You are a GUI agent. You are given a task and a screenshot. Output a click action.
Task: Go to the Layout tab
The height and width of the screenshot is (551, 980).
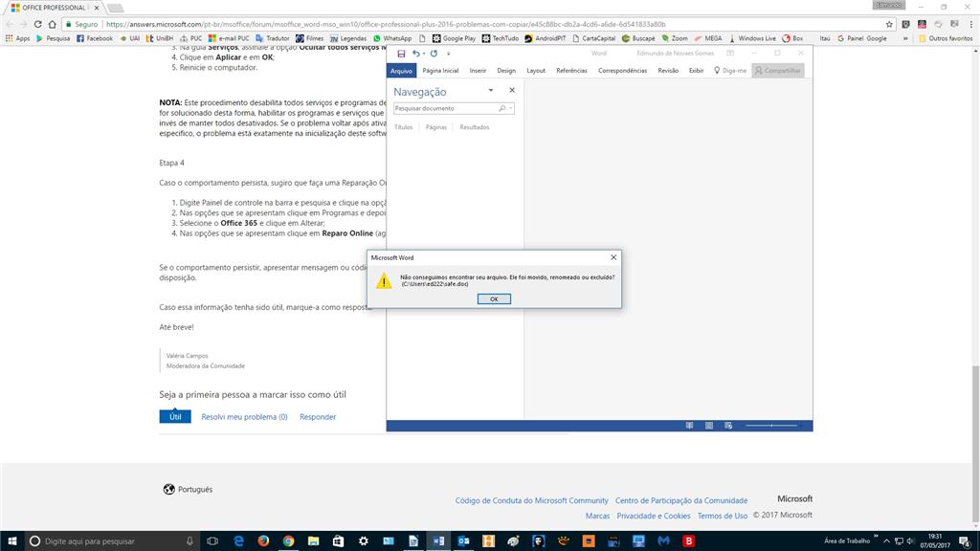point(536,71)
